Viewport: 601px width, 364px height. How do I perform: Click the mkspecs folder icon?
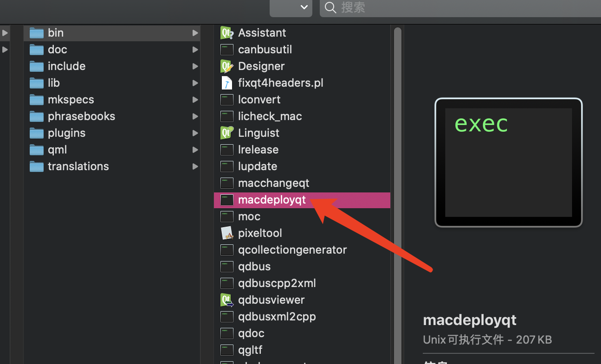[36, 100]
